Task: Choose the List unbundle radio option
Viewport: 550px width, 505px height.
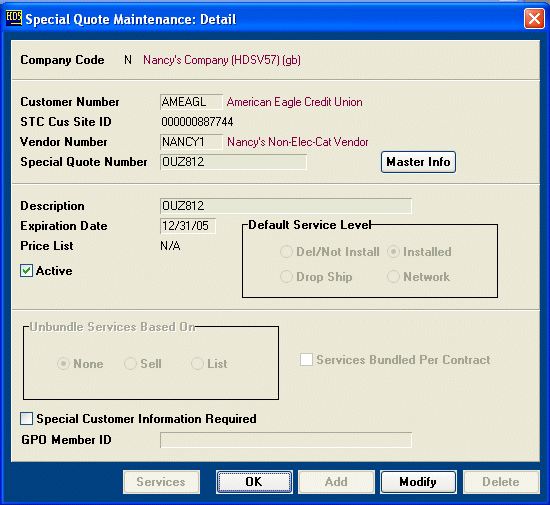Action: [197, 364]
